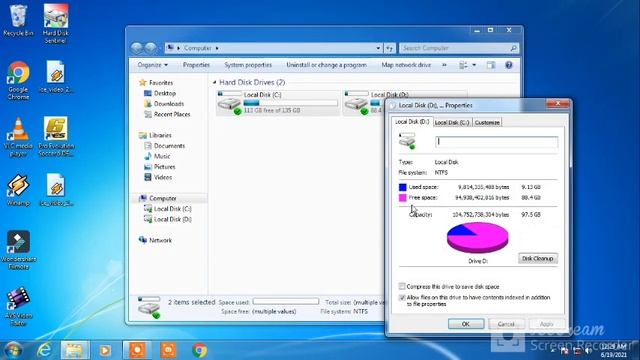Click System properties in the toolbar
The width and height of the screenshot is (640, 360).
tap(248, 65)
